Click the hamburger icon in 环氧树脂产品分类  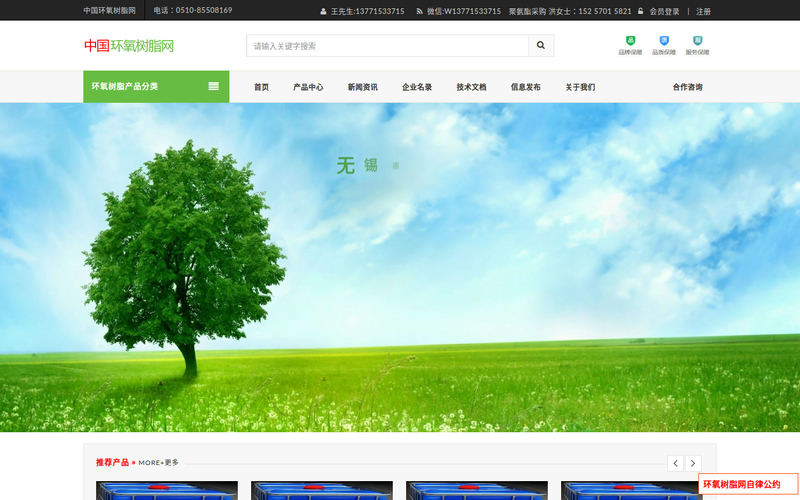[214, 86]
